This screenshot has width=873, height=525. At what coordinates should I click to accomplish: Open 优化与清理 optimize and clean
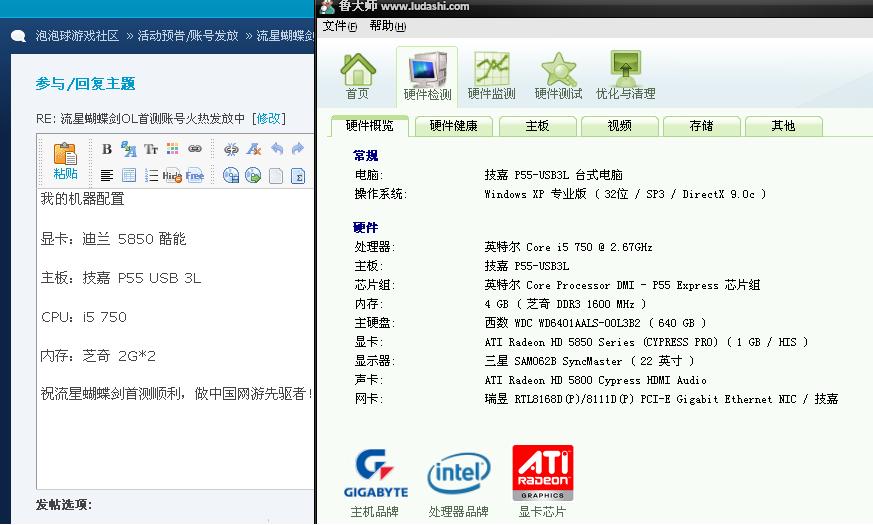click(x=625, y=76)
